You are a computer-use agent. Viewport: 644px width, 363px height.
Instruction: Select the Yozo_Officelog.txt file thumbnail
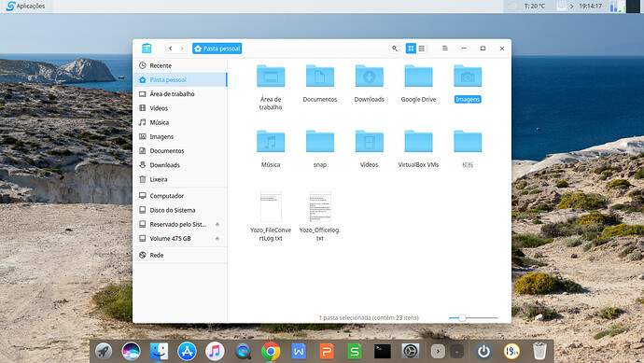[x=320, y=206]
